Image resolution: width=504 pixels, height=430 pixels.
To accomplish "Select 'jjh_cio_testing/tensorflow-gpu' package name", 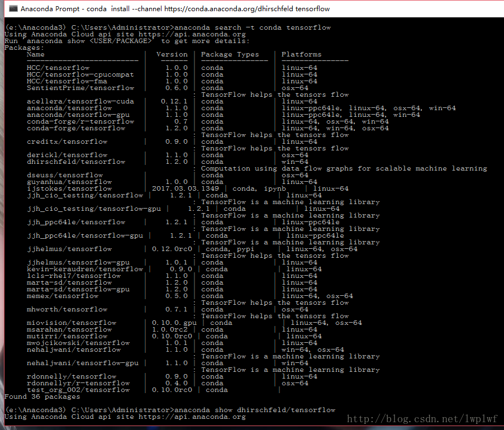I will coord(94,209).
